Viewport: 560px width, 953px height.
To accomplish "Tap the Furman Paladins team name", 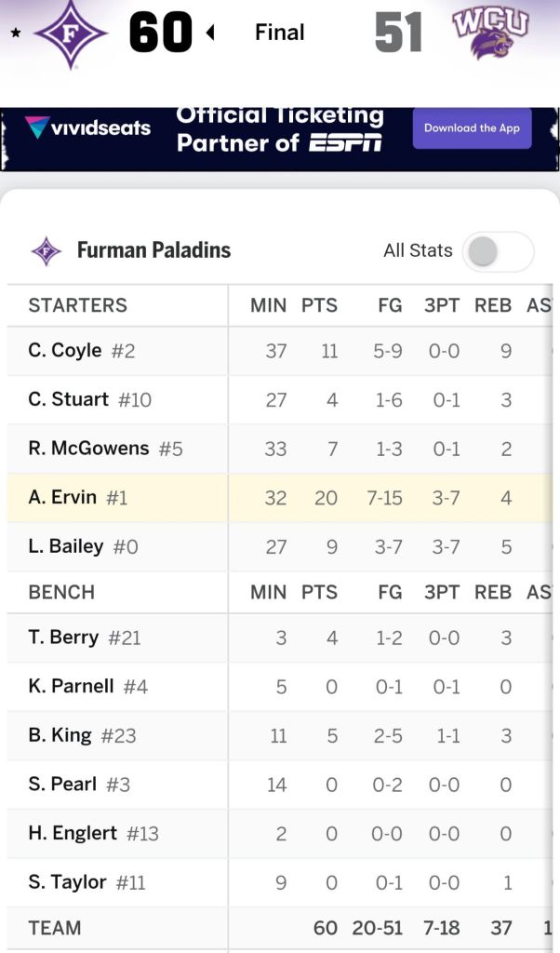I will [153, 250].
